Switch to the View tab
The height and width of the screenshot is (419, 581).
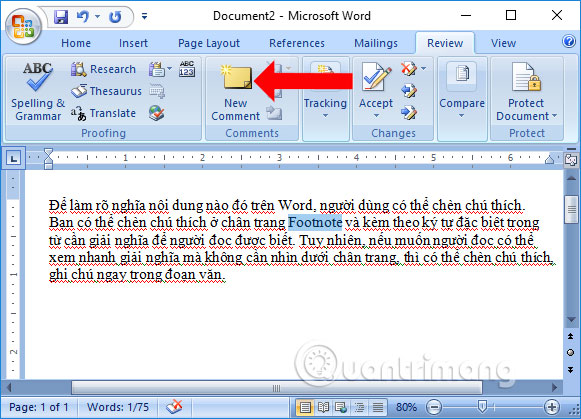coord(503,43)
